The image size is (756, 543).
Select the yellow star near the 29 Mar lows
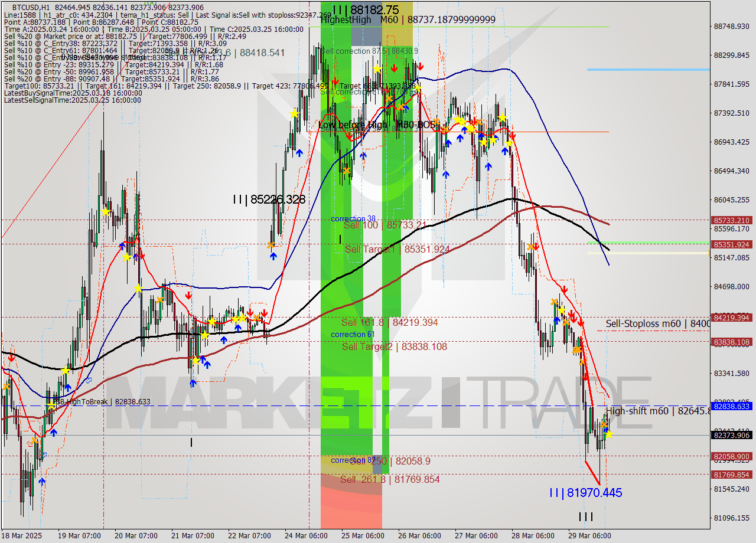coord(609,435)
